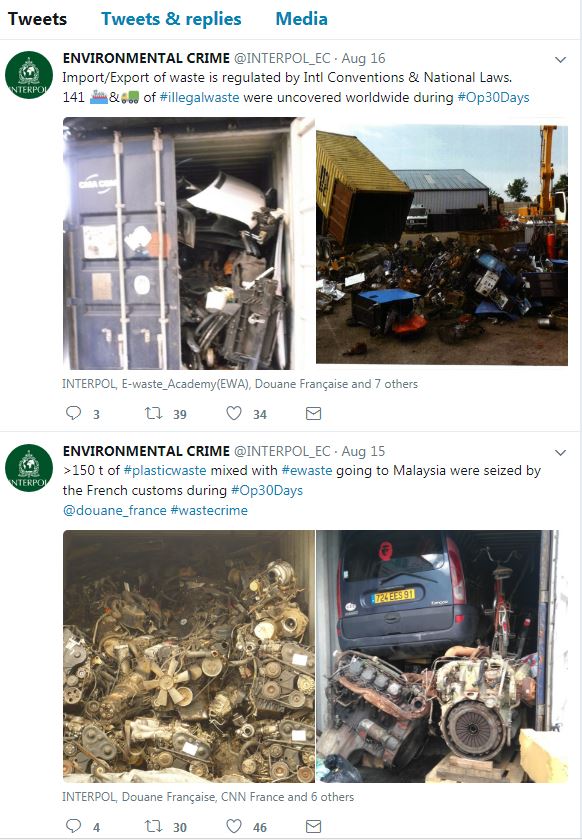Screen dimensions: 582x840
Task: Open the @douane_france mention link
Action: (115, 510)
